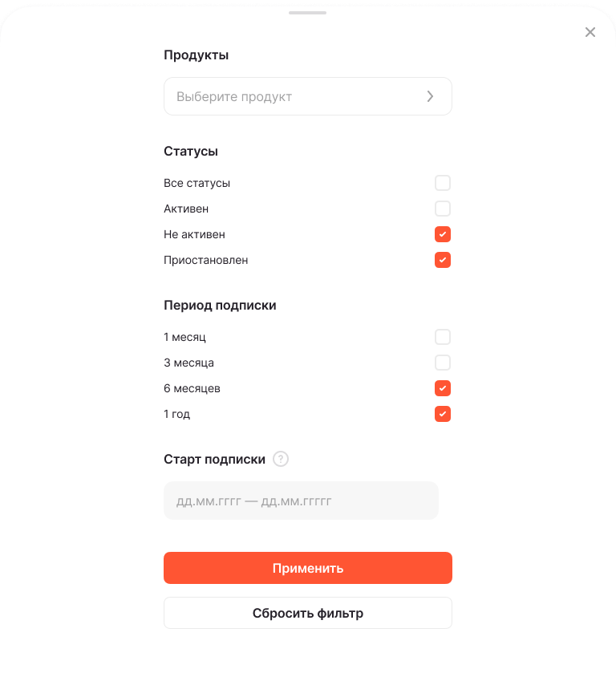
Task: Click the Приостановлен status label
Action: 205,260
